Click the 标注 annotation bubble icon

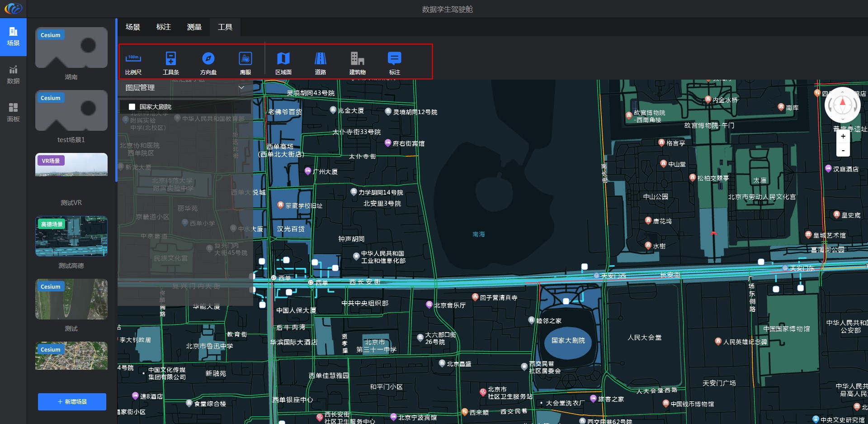coord(394,59)
